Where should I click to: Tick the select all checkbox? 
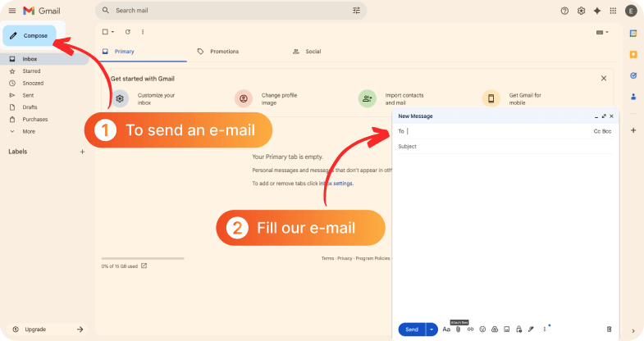(105, 32)
